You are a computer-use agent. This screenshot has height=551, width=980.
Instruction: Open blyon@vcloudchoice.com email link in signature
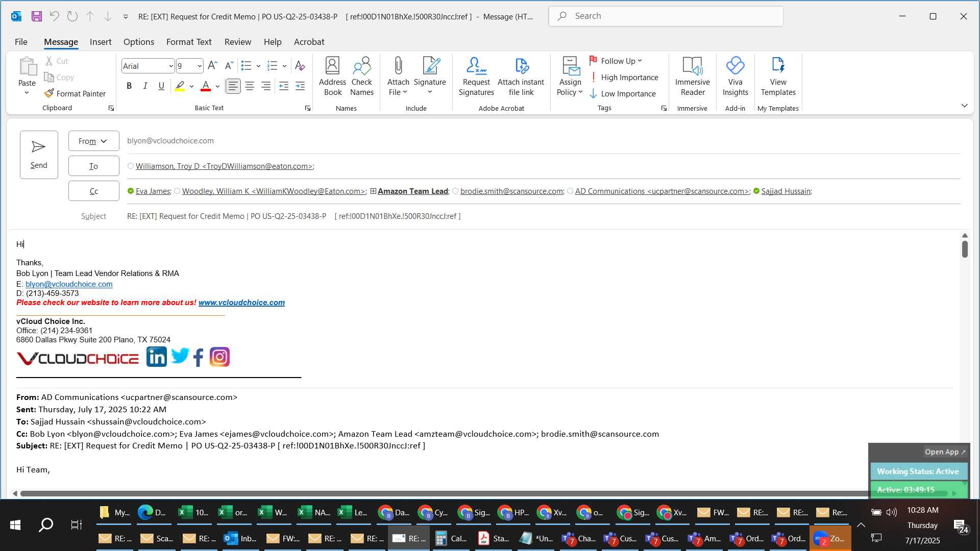click(x=69, y=284)
